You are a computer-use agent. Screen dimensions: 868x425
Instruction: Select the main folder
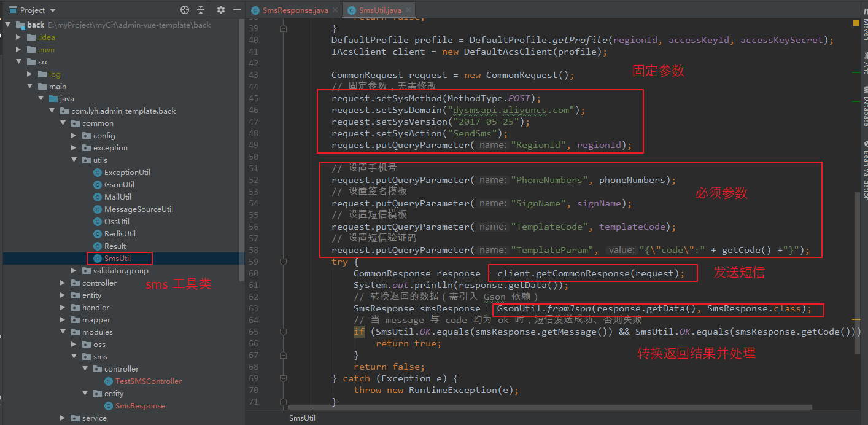pyautogui.click(x=58, y=87)
